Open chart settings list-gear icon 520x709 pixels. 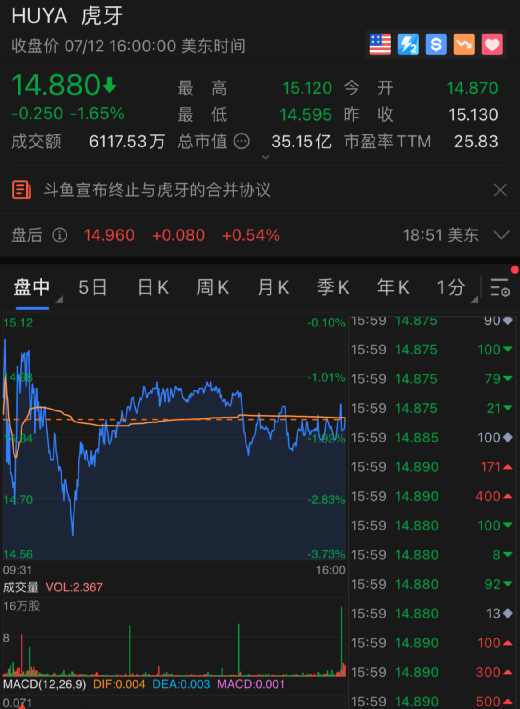(500, 288)
